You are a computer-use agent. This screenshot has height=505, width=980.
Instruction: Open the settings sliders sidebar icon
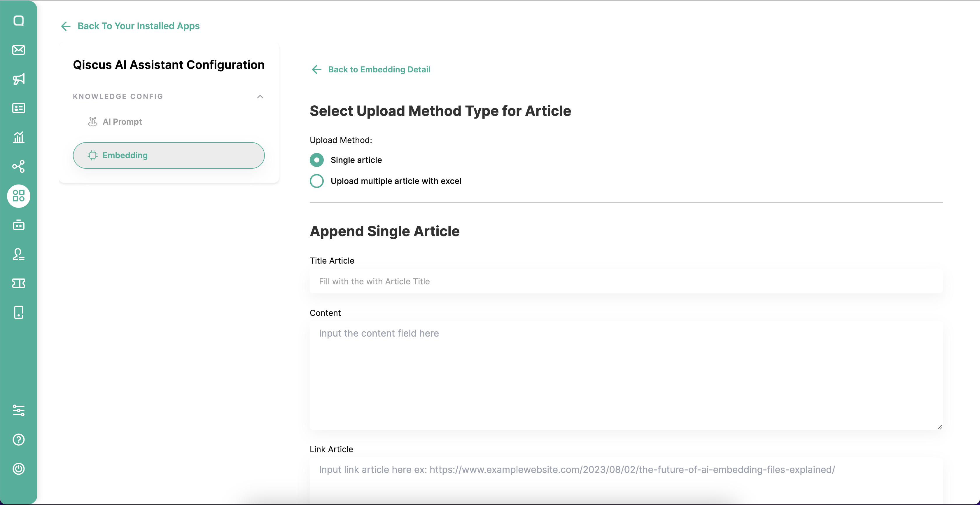(19, 410)
